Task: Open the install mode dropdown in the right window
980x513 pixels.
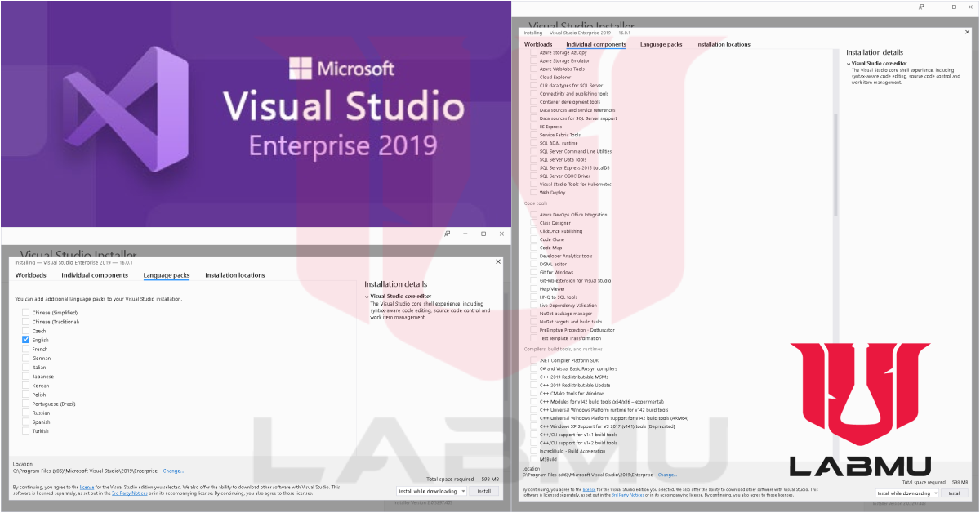Action: pos(937,493)
